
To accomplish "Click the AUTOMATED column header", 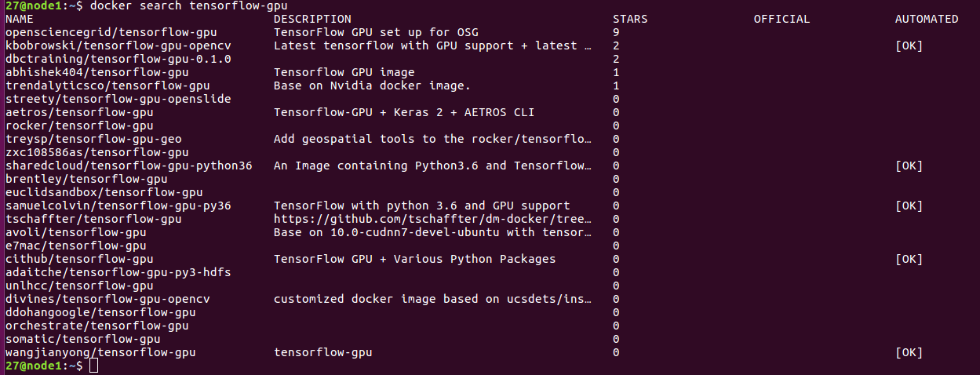I will click(927, 19).
